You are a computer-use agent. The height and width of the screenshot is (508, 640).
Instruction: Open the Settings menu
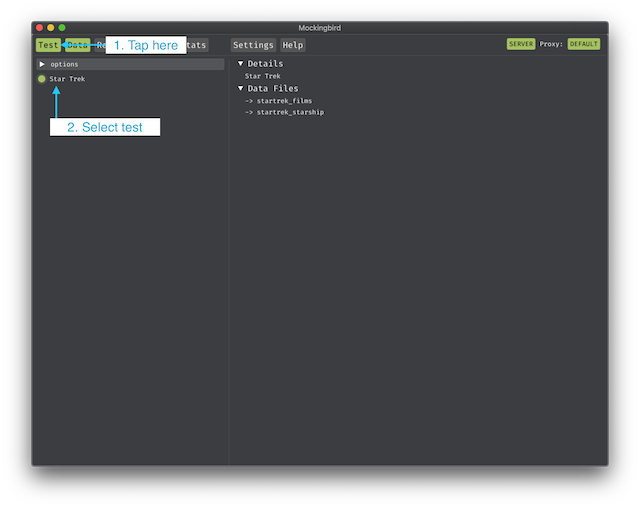pyautogui.click(x=253, y=45)
